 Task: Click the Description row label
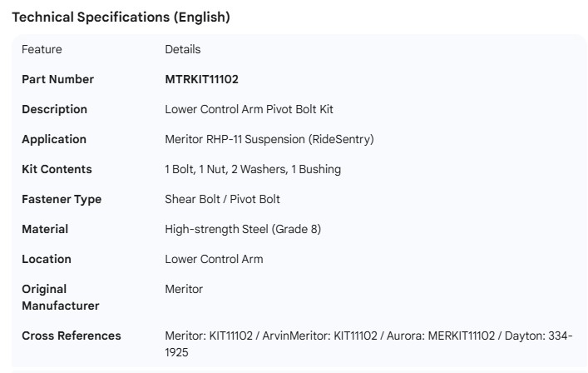(54, 109)
